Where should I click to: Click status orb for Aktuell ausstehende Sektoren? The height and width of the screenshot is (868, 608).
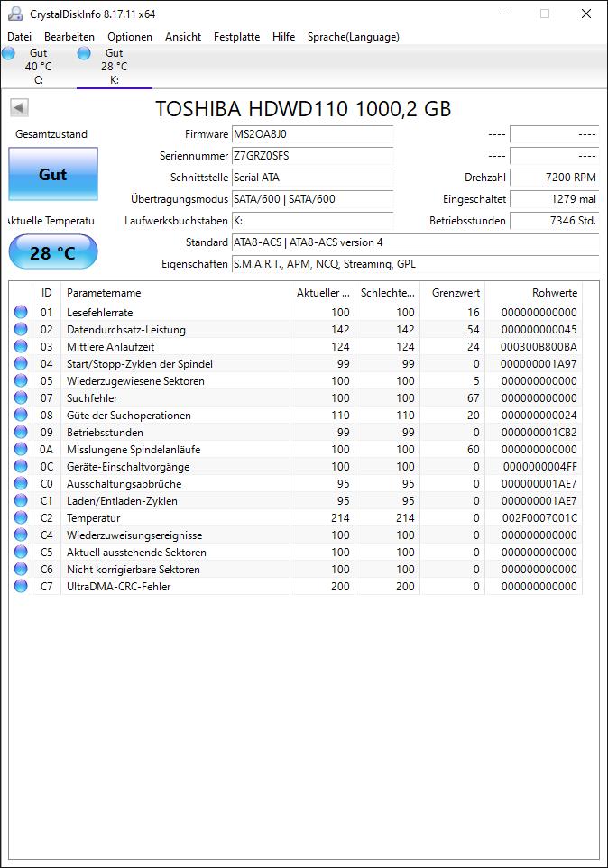[x=21, y=552]
